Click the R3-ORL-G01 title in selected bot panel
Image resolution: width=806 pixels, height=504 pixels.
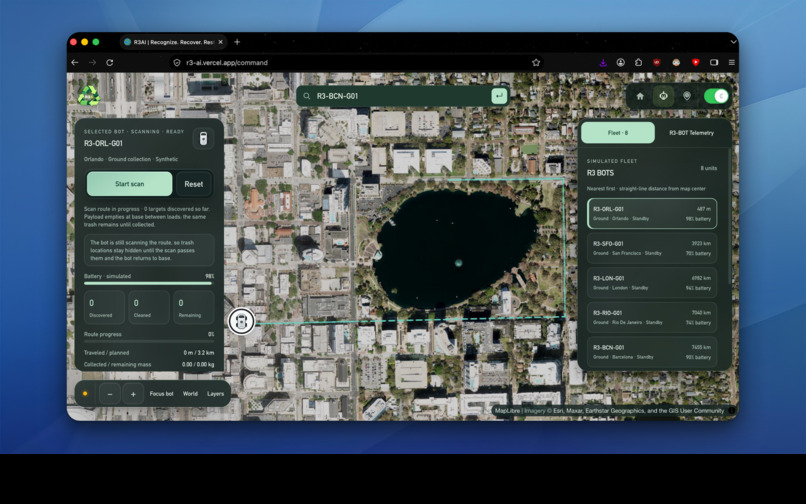tap(103, 143)
